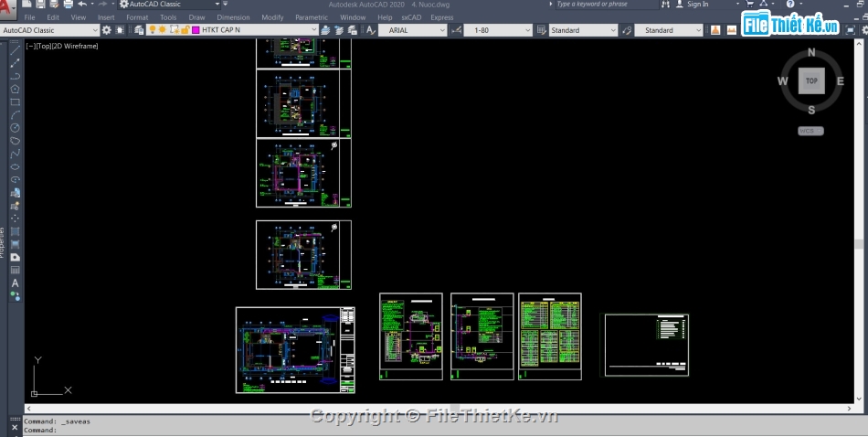Screen dimensions: 868x437
Task: Click the [Top] view control label
Action: 45,46
